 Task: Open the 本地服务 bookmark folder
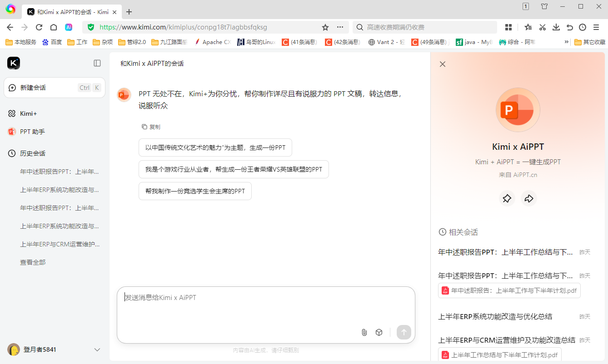tap(21, 42)
